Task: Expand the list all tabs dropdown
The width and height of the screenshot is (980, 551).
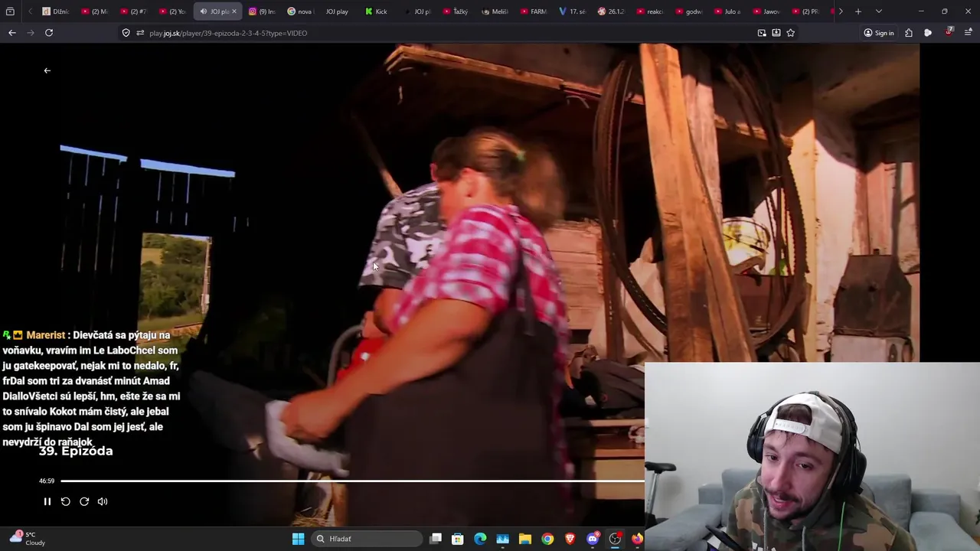Action: coord(879,11)
